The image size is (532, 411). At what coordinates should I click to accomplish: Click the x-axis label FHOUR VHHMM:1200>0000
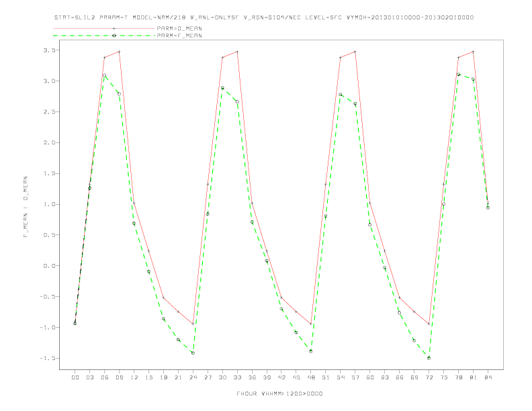pos(279,394)
